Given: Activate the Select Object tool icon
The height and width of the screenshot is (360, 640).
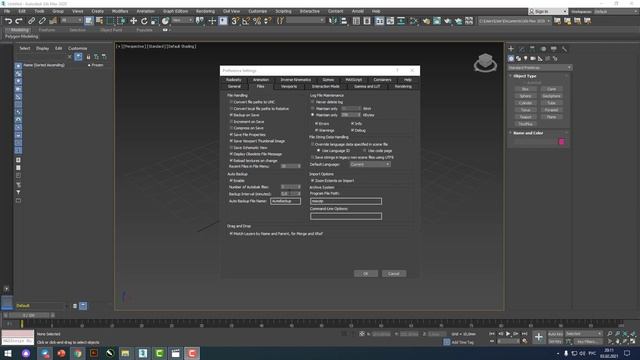Looking at the screenshot, I should (89, 21).
